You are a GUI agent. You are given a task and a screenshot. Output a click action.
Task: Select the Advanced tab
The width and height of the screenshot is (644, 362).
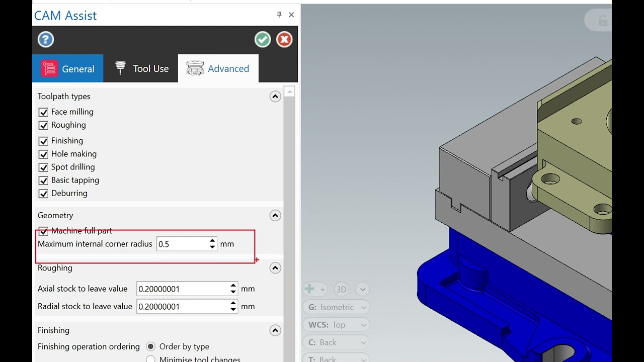click(218, 68)
